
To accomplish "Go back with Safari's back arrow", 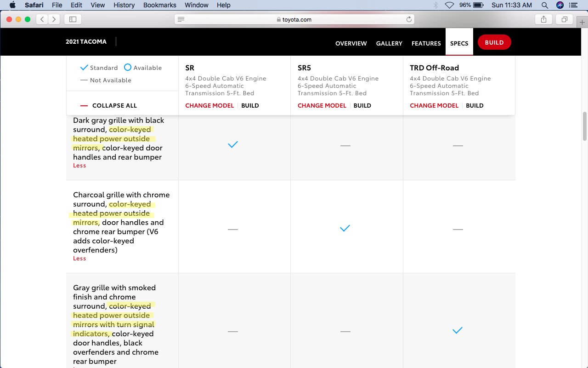I will tap(42, 19).
